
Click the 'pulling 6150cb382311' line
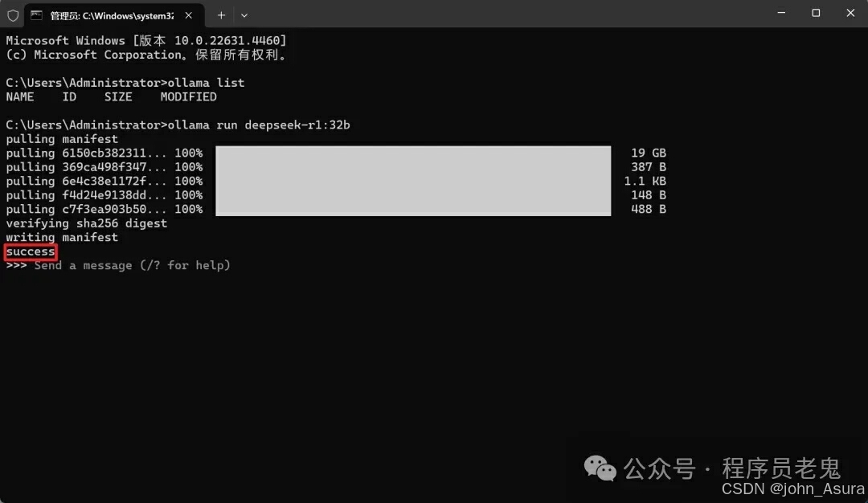(x=104, y=153)
